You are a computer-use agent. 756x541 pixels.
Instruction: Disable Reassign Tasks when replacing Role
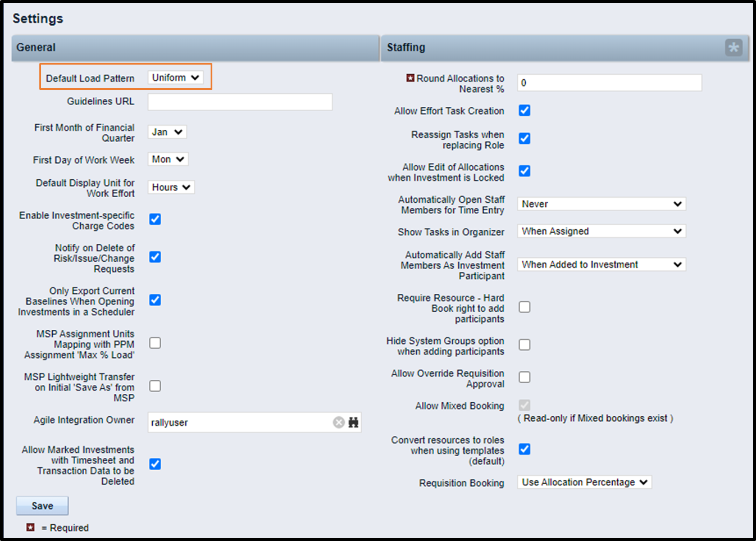click(524, 138)
